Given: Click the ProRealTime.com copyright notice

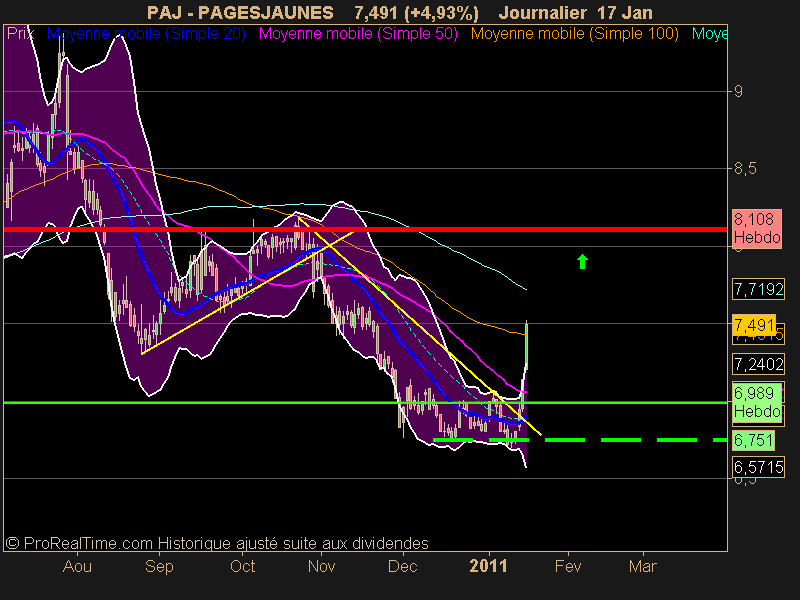Looking at the screenshot, I should click(x=217, y=543).
